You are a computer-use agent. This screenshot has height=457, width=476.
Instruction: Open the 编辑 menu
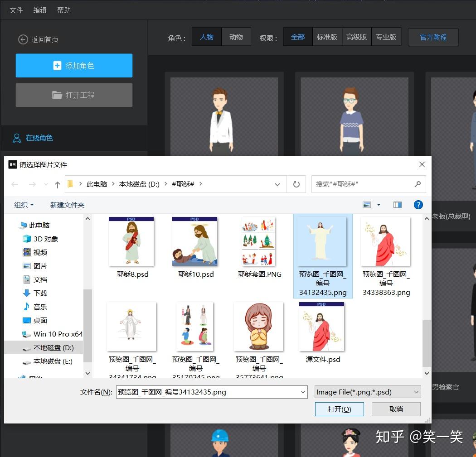(40, 10)
